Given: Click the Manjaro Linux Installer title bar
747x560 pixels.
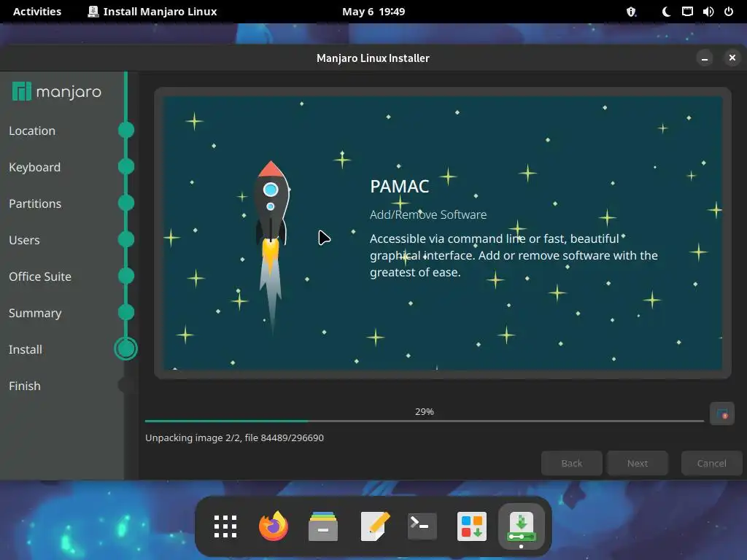Looking at the screenshot, I should [x=373, y=58].
